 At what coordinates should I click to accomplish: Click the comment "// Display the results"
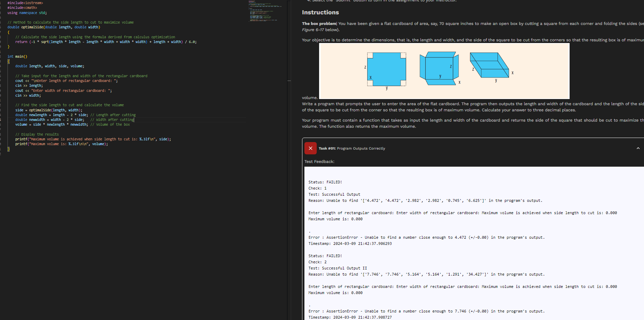pos(37,134)
